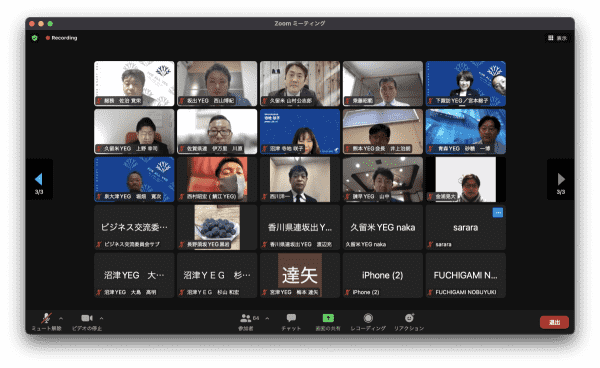Select the blueberry bowl video thumbnail
The height and width of the screenshot is (368, 600).
(217, 227)
